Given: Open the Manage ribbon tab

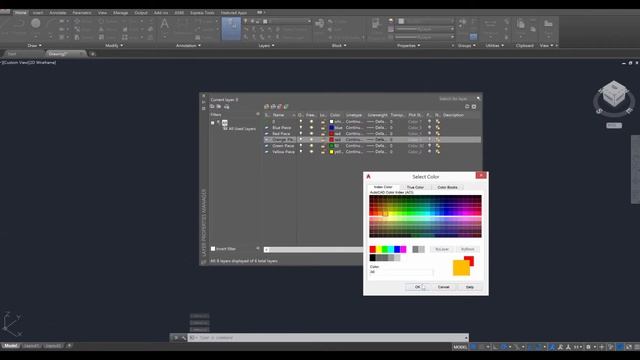Looking at the screenshot, I should point(120,13).
